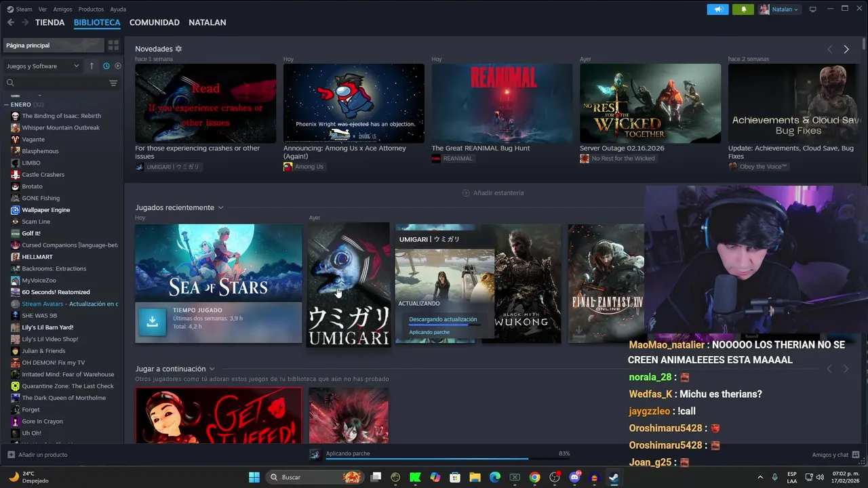Screen dimensions: 868x488
Task: Open Get Stuffed! game thumbnail
Action: [218, 415]
